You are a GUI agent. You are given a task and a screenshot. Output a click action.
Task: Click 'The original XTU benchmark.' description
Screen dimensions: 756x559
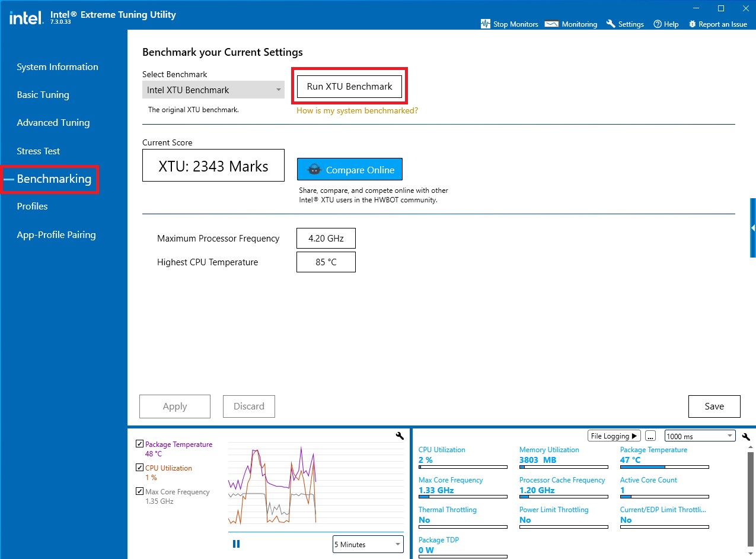[x=193, y=110]
